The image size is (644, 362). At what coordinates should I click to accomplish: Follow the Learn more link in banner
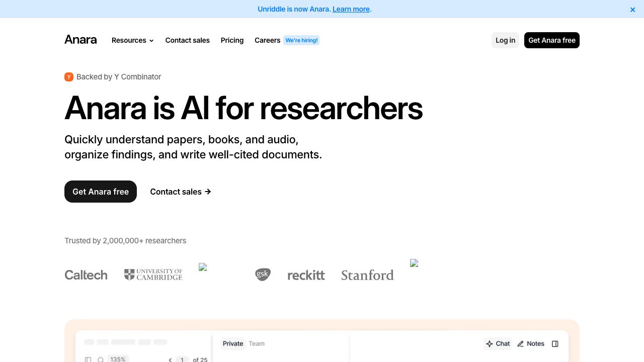(351, 9)
